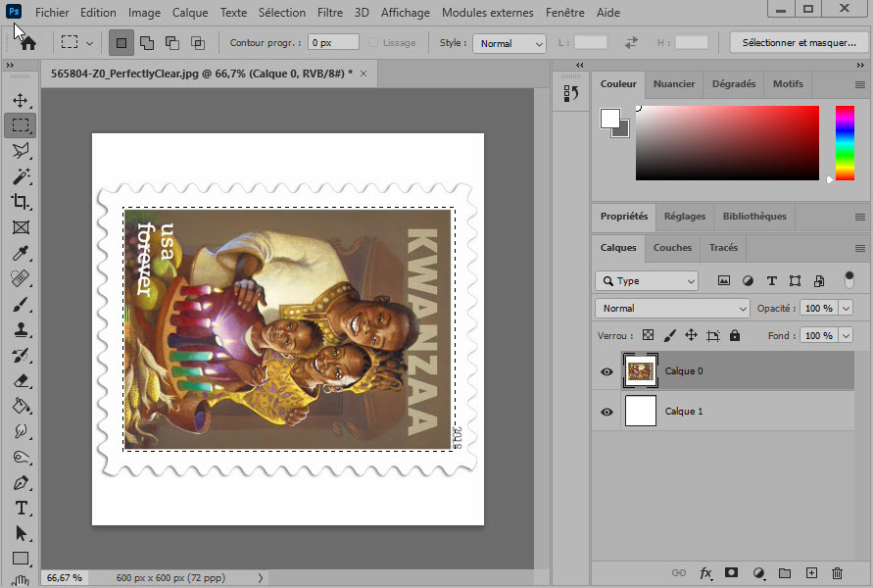Open the Calques panel menu
873x588 pixels.
(x=860, y=248)
